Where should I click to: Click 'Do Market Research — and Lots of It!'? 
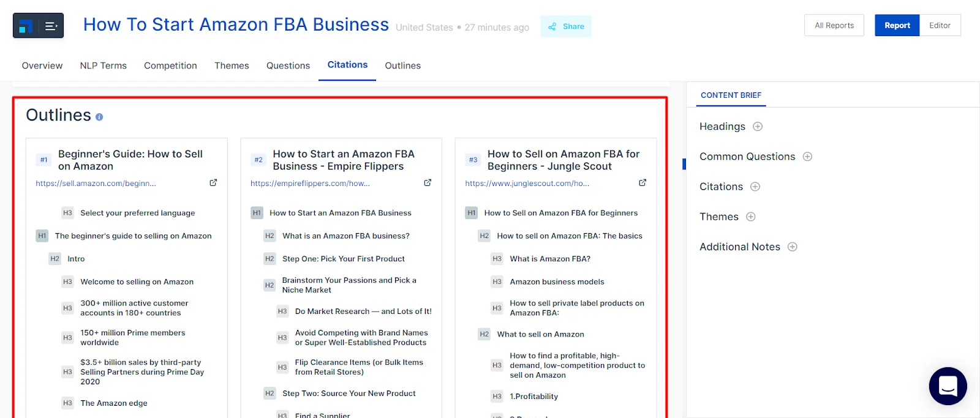click(363, 311)
